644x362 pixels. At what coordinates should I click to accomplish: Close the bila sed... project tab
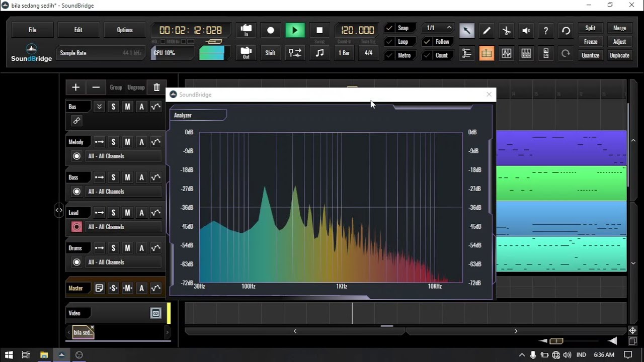coord(92,327)
